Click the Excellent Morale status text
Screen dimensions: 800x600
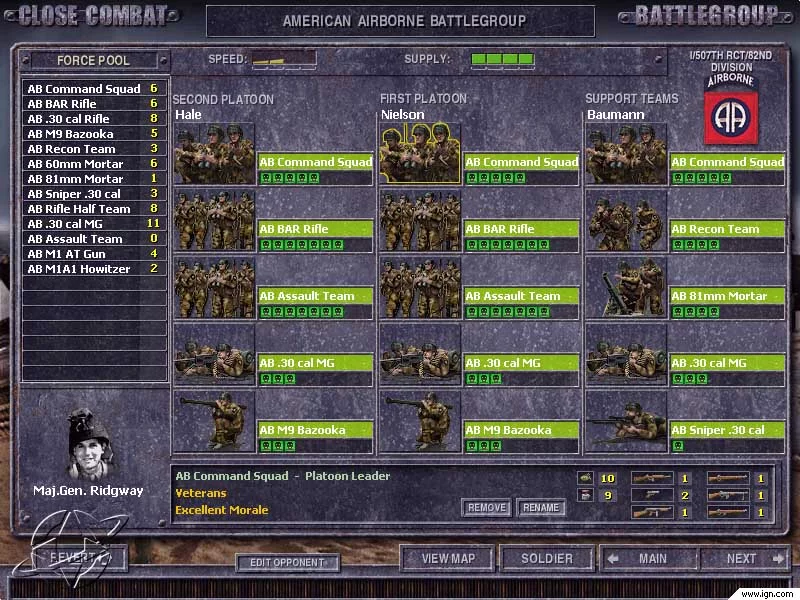(x=221, y=510)
